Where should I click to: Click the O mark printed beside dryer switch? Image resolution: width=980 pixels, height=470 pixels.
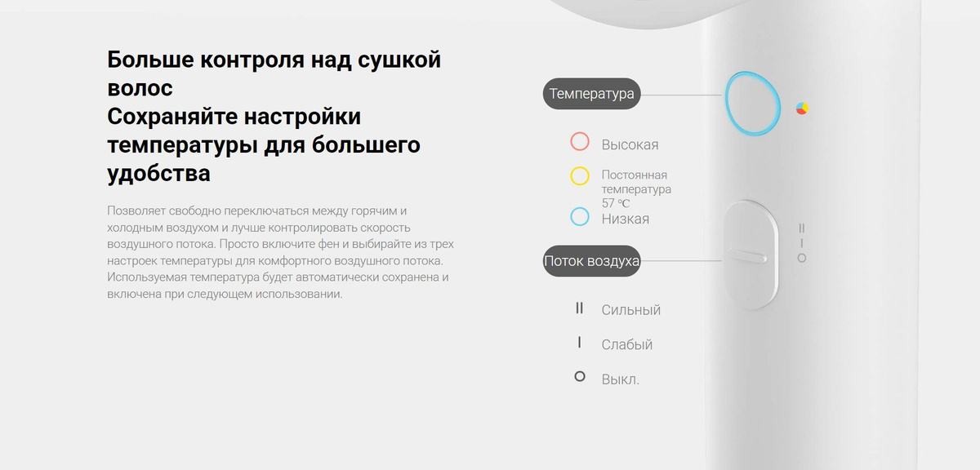pyautogui.click(x=802, y=258)
